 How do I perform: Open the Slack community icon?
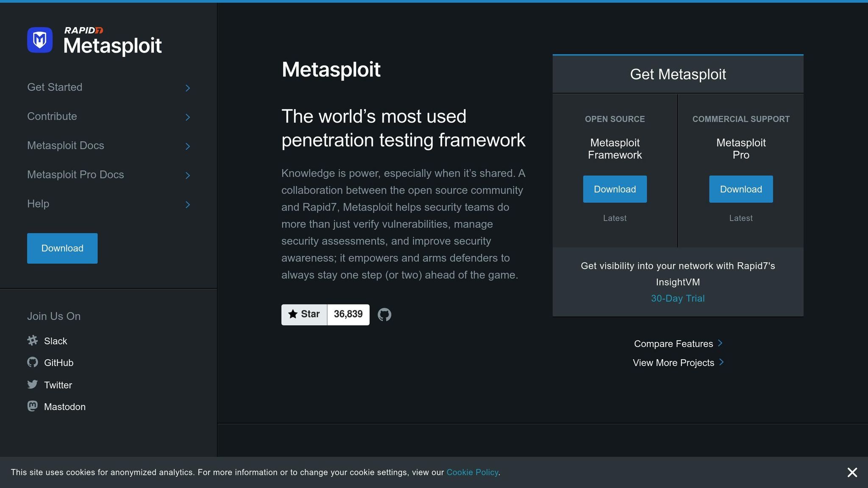tap(33, 341)
